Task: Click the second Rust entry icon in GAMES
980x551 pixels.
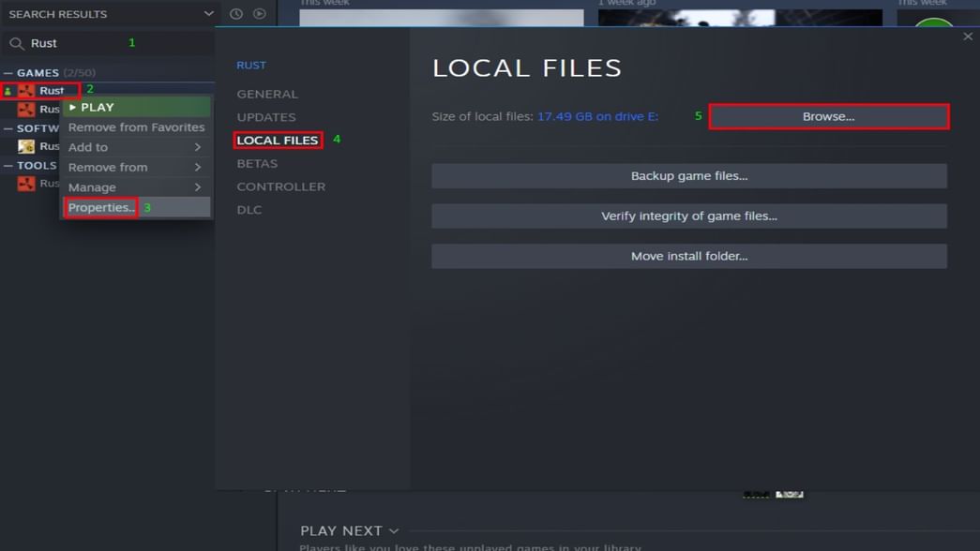Action: (26, 111)
